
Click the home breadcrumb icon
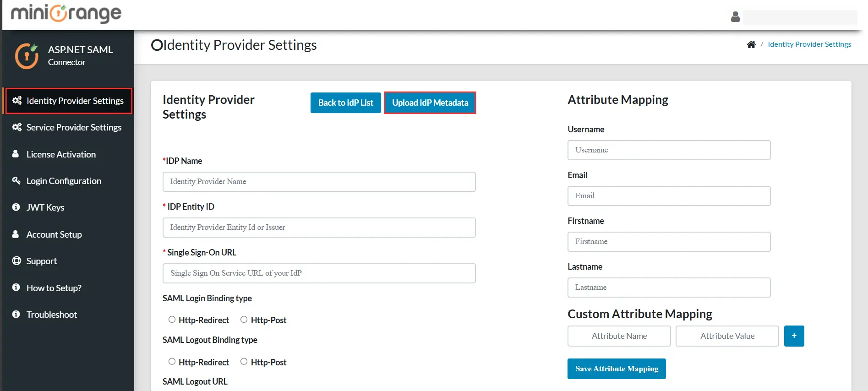click(x=751, y=44)
